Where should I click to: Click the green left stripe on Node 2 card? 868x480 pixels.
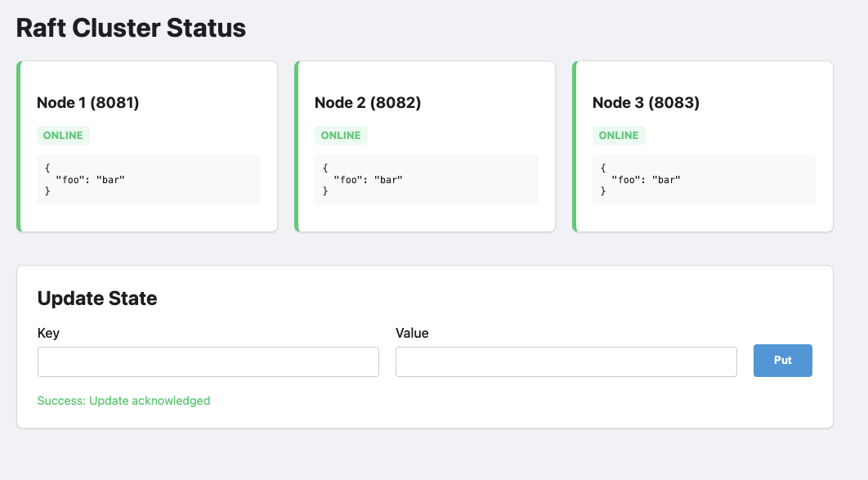click(x=296, y=146)
